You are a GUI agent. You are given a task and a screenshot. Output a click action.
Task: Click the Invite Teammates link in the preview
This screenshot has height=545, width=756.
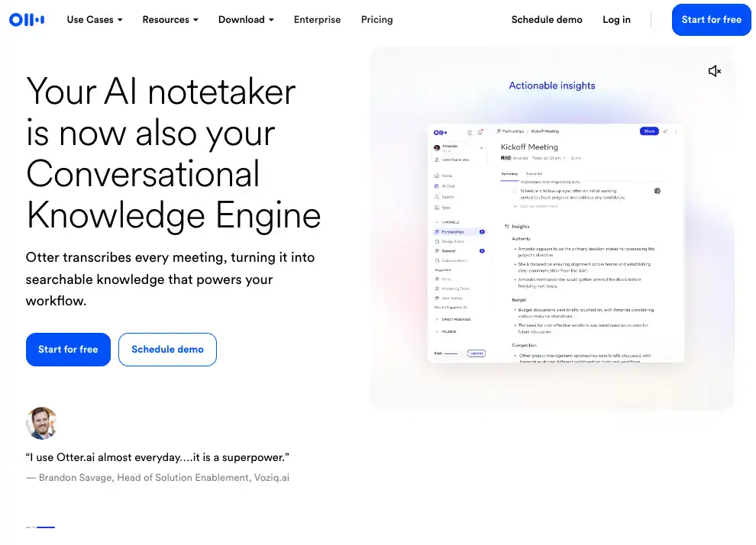pos(452,160)
